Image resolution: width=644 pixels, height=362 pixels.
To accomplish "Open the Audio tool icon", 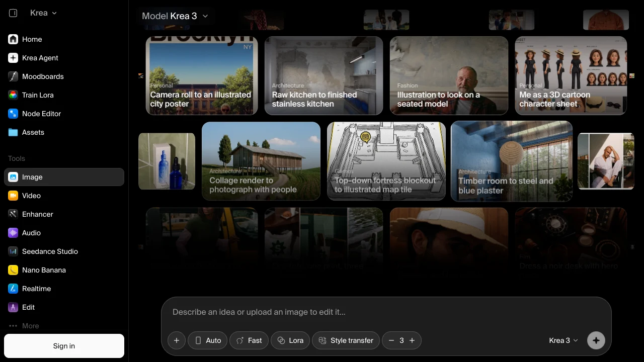I will pos(13,233).
